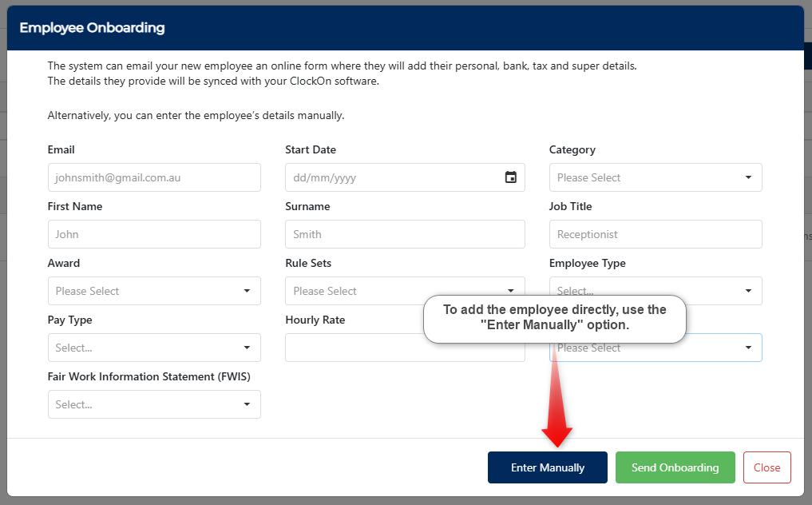Viewport: 812px width, 505px height.
Task: Click the Job Title input field
Action: tap(655, 234)
